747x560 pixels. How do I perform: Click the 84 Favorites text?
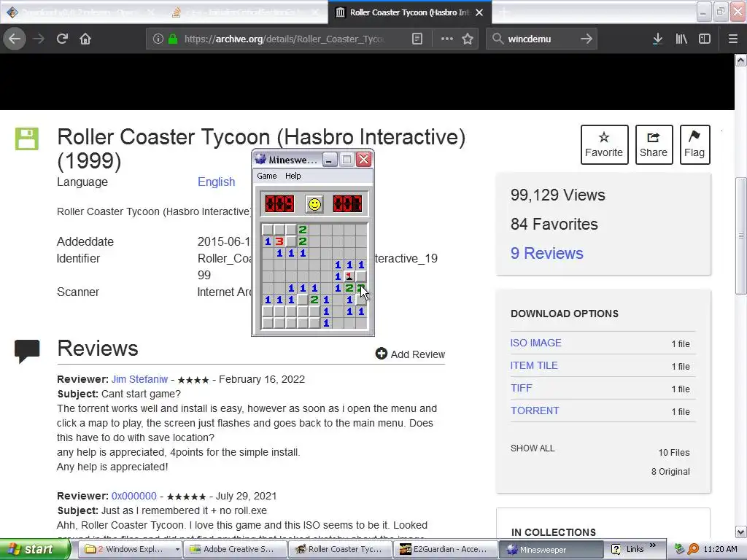(x=554, y=224)
